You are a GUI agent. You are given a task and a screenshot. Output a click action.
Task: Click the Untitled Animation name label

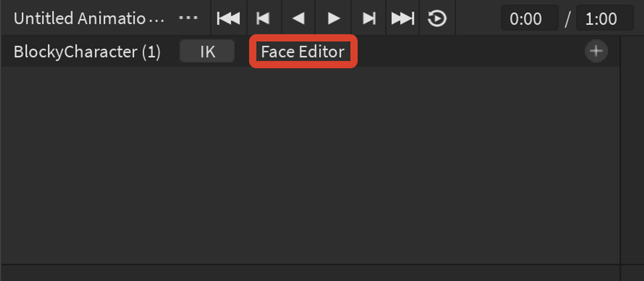click(x=89, y=18)
